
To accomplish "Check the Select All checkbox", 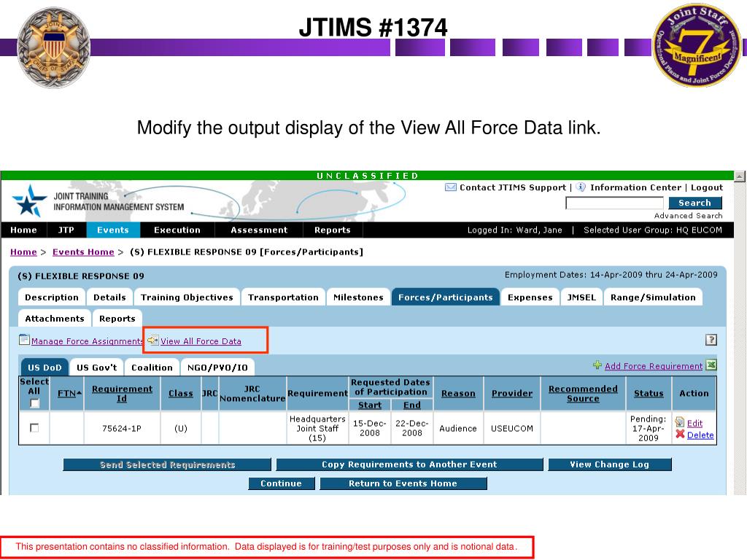I will [x=35, y=403].
